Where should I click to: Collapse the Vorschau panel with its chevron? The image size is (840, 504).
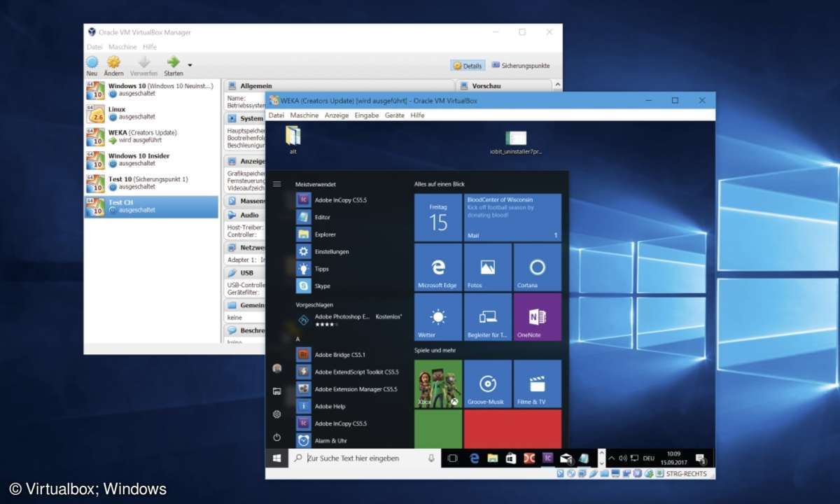click(557, 85)
